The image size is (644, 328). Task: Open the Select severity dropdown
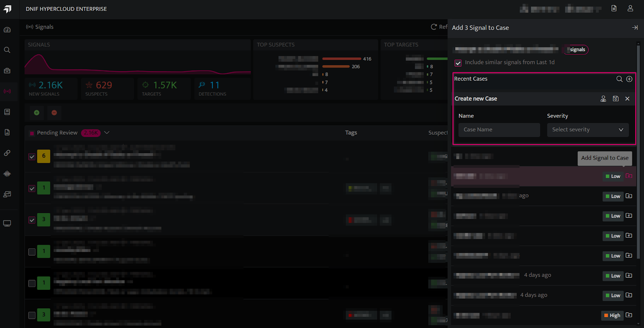pyautogui.click(x=588, y=130)
